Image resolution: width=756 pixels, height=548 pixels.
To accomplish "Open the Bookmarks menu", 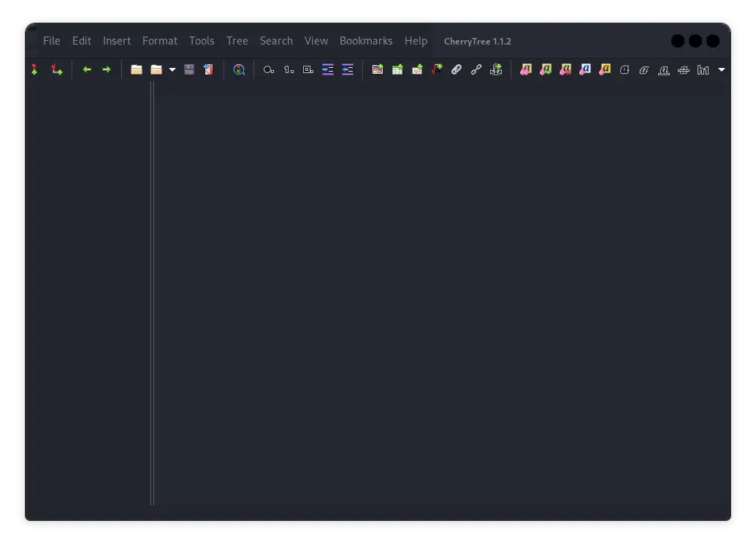I will tap(366, 41).
